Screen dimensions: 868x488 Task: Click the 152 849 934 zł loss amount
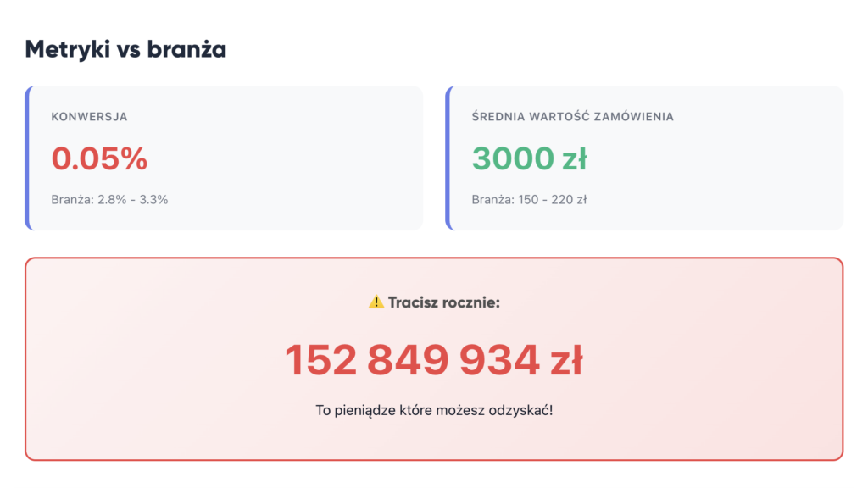(x=434, y=360)
